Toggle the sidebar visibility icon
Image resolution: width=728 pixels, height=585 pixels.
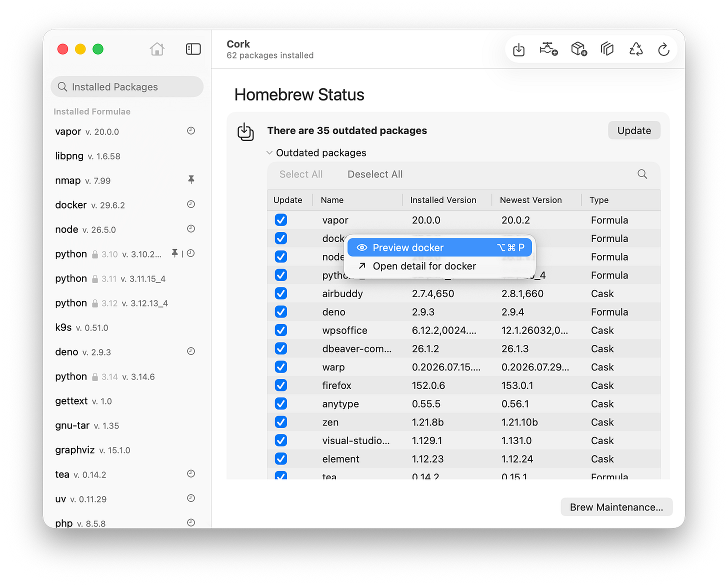point(193,49)
